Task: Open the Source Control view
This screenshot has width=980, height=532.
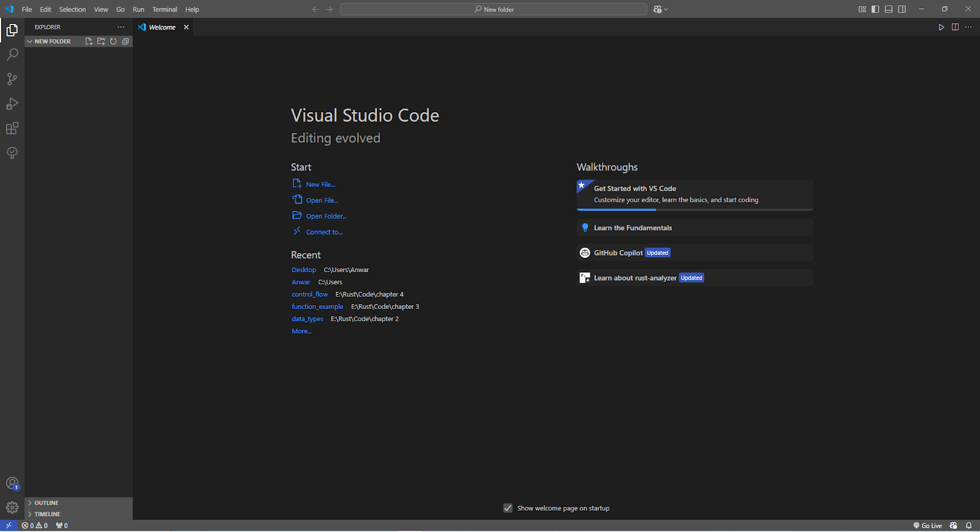Action: point(12,79)
